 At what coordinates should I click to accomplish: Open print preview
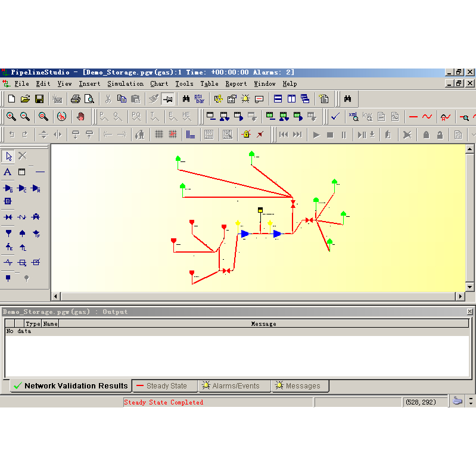(89, 99)
